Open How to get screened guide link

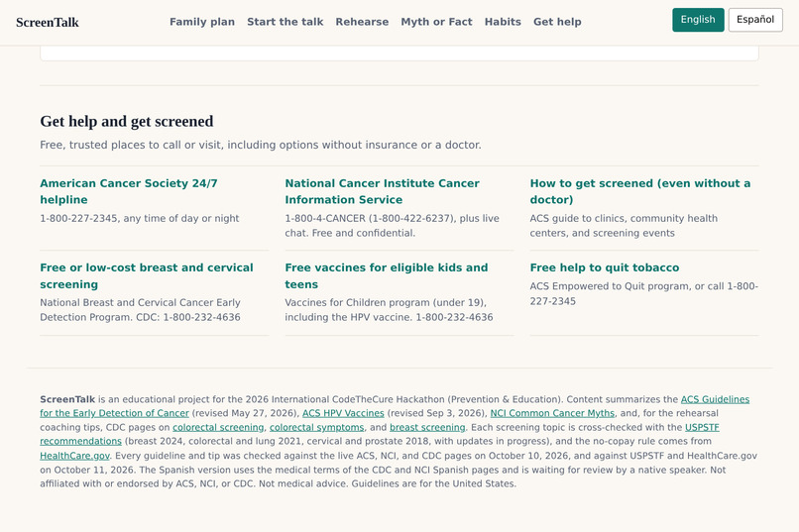click(x=640, y=191)
